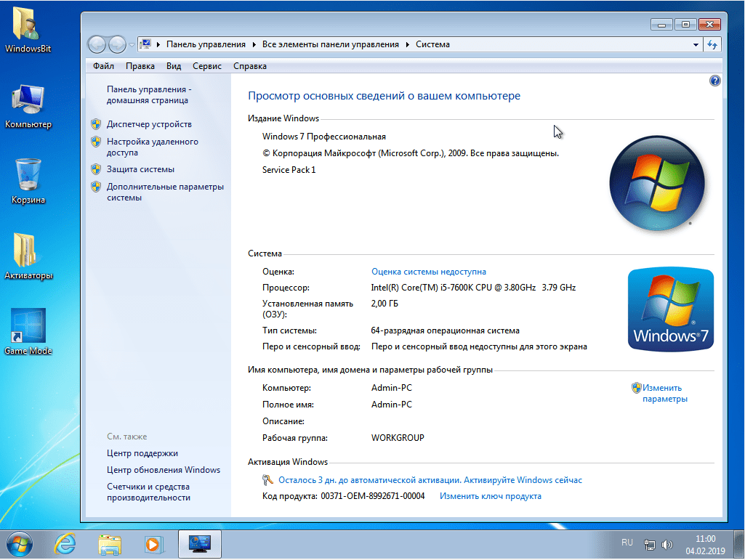Click the network icon in the tray

pyautogui.click(x=649, y=543)
